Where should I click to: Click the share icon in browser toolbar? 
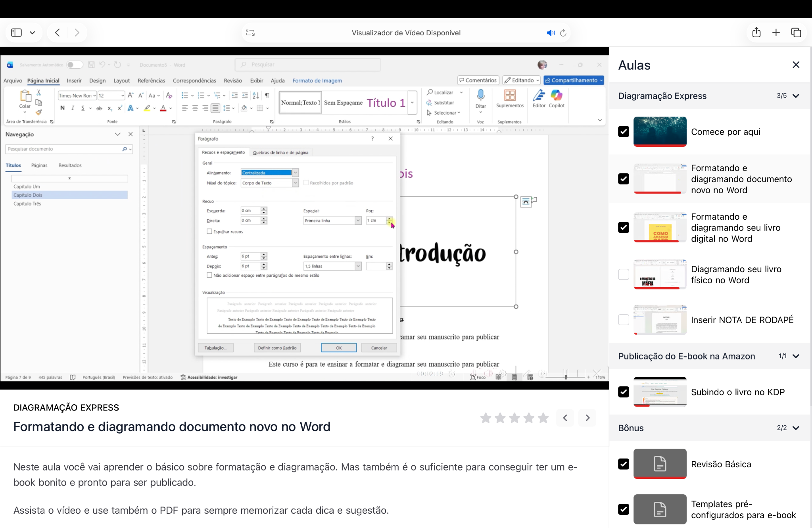756,33
